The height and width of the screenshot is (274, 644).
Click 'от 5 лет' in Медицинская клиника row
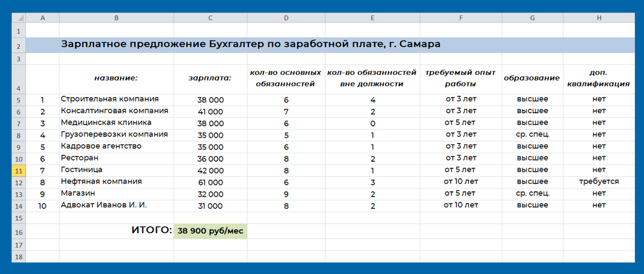click(460, 122)
